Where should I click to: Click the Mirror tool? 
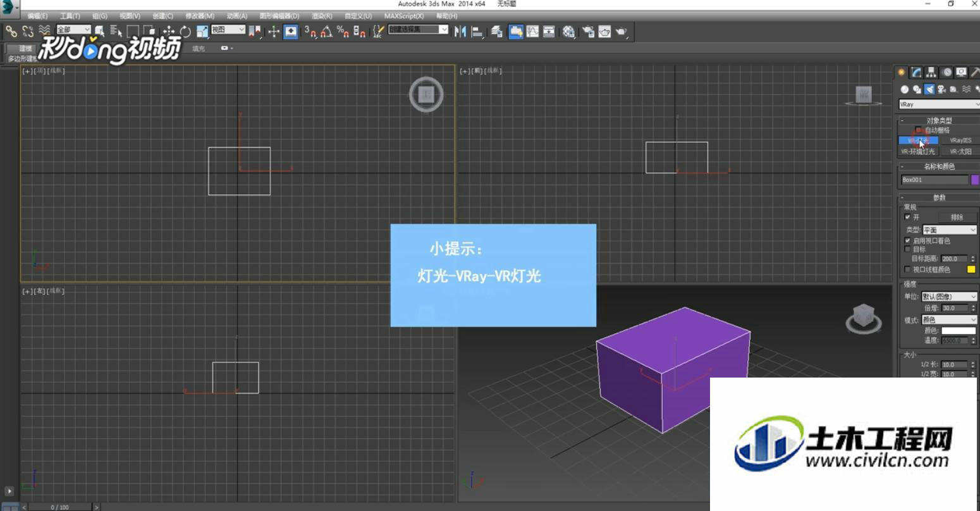tap(460, 32)
